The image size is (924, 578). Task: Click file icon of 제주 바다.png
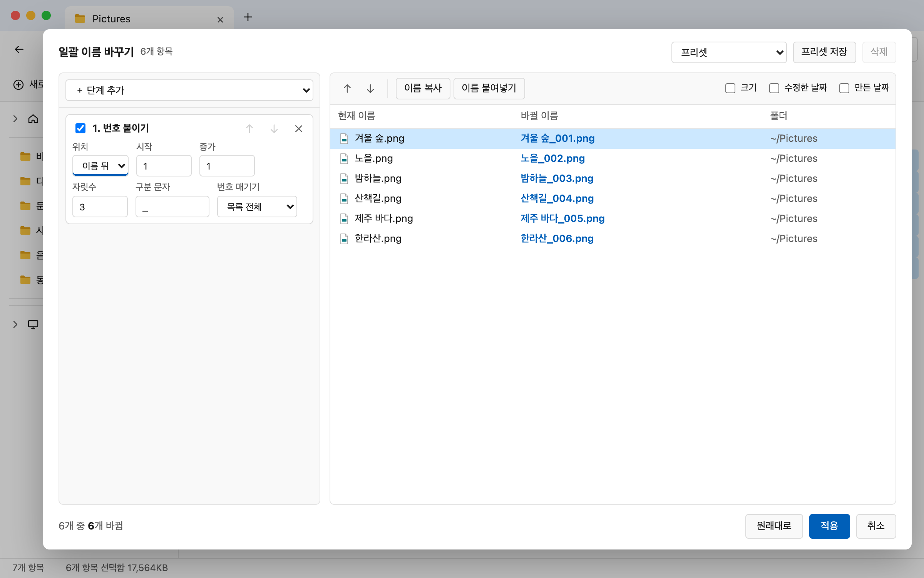[344, 219]
